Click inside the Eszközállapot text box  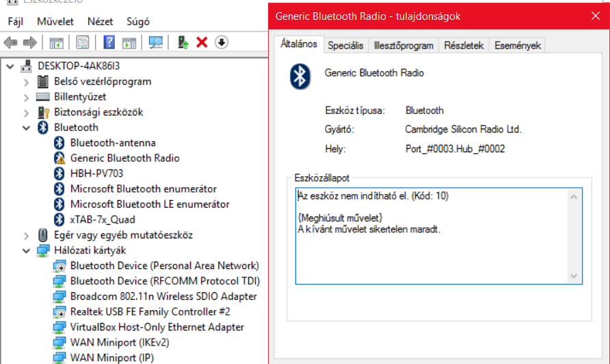click(x=439, y=236)
